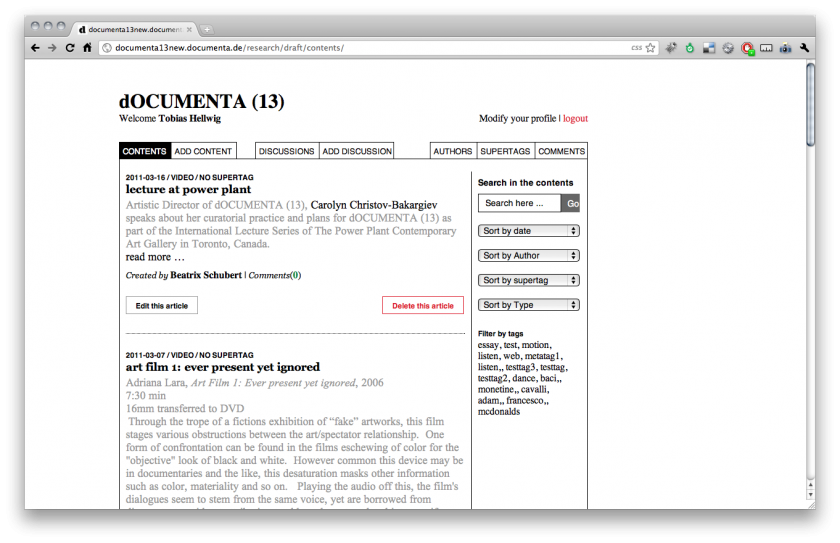This screenshot has width=840, height=543.
Task: Click the 'read more …' link
Action: click(155, 257)
